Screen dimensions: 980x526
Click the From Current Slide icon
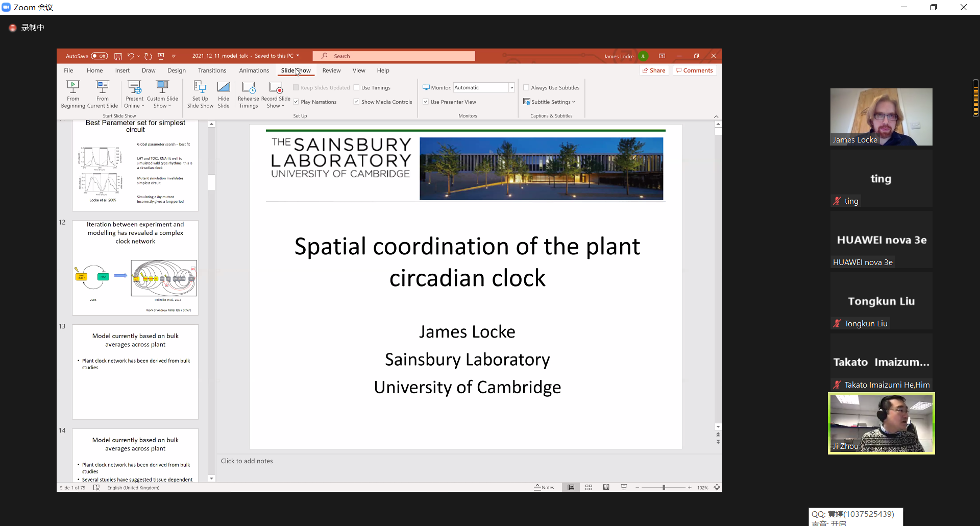coord(103,87)
